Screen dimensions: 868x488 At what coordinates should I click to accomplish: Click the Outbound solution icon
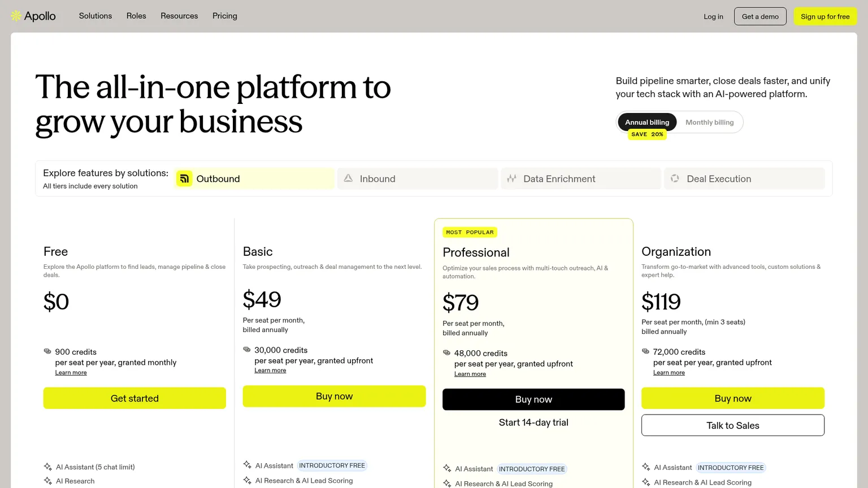184,178
